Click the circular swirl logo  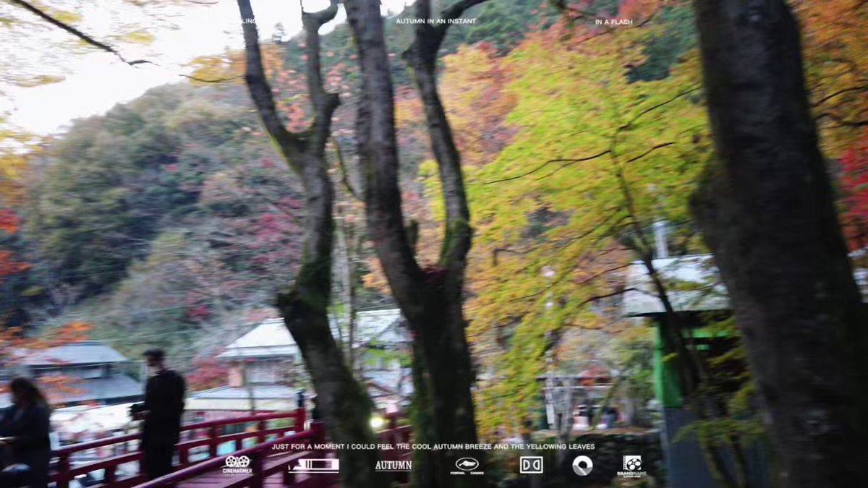[582, 465]
